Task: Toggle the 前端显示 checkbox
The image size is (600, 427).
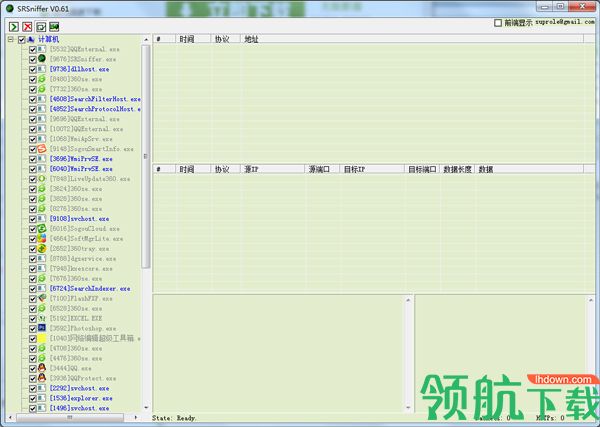Action: pos(498,23)
